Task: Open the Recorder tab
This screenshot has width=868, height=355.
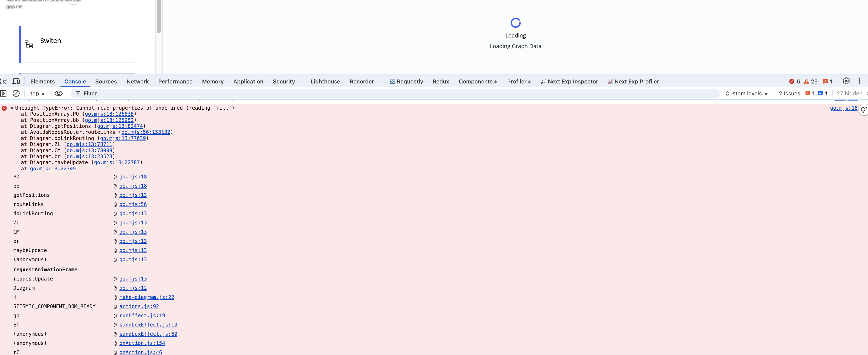Action: click(x=362, y=82)
